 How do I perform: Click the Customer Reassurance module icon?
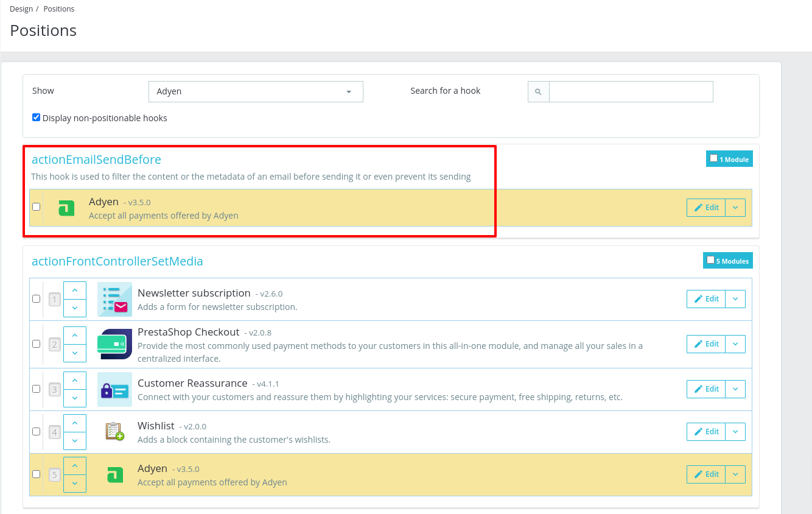point(114,389)
